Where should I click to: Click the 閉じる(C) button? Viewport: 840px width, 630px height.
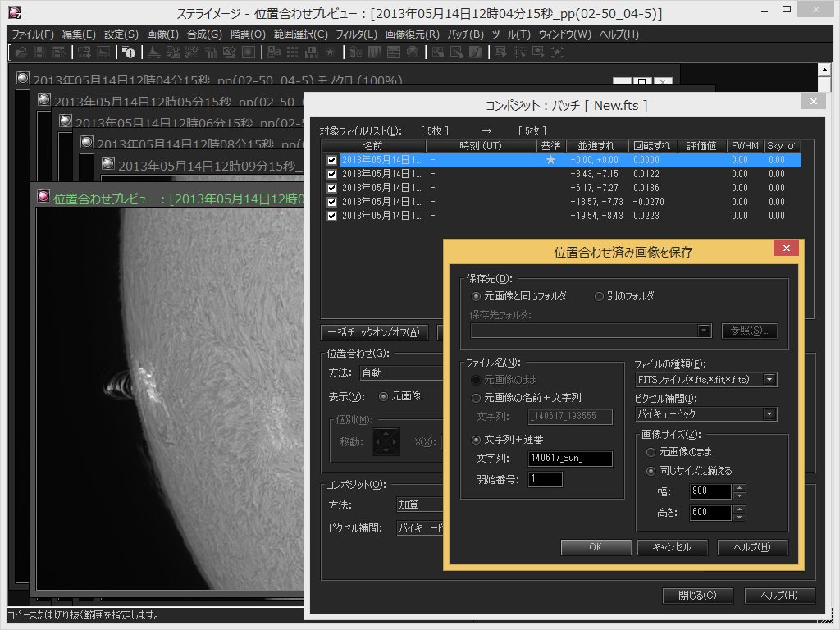point(697,596)
